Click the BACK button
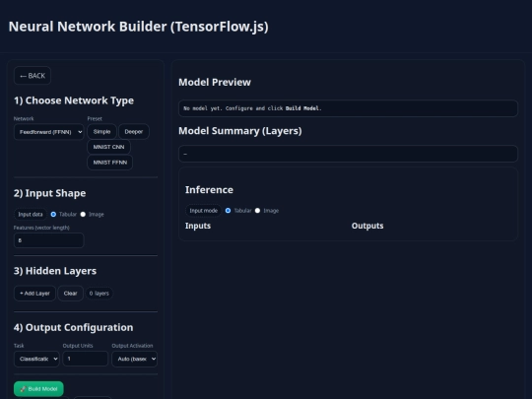 (33, 76)
